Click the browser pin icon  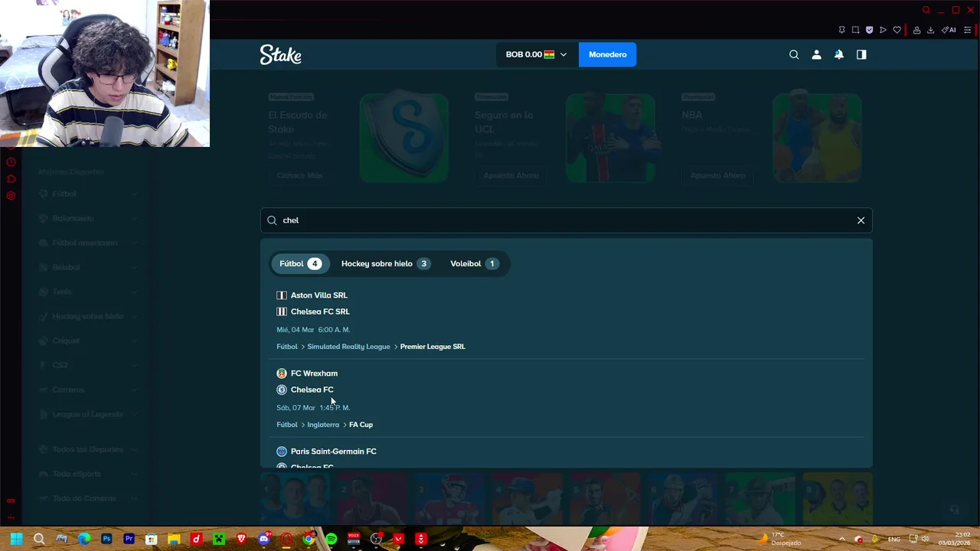(841, 30)
